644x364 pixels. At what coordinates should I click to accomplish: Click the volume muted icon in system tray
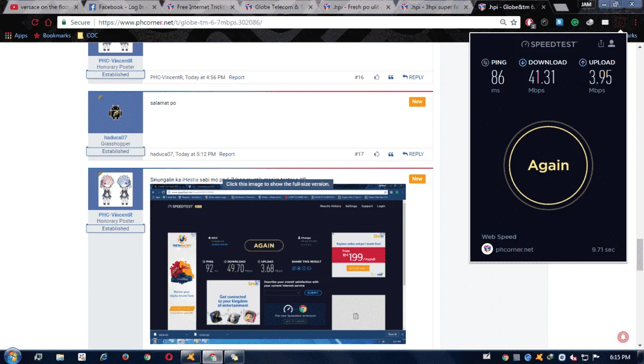[573, 357]
